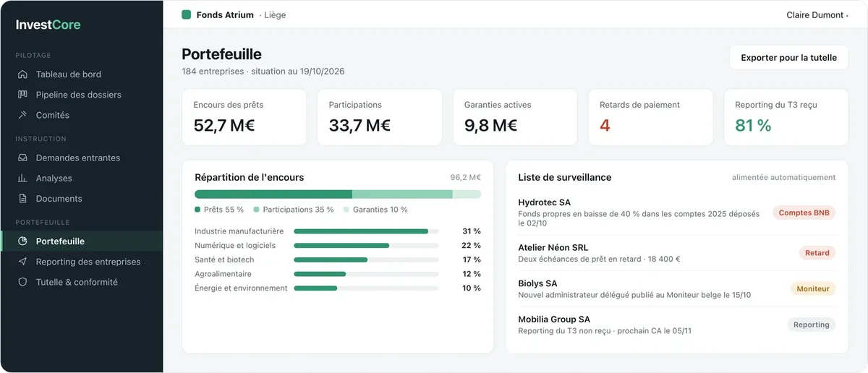868x373 pixels.
Task: Click the Reporting badge for Mobilia
Action: point(812,325)
